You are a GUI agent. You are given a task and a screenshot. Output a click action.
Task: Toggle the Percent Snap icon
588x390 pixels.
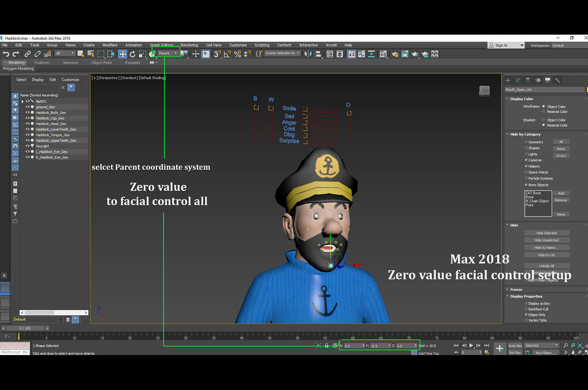237,54
